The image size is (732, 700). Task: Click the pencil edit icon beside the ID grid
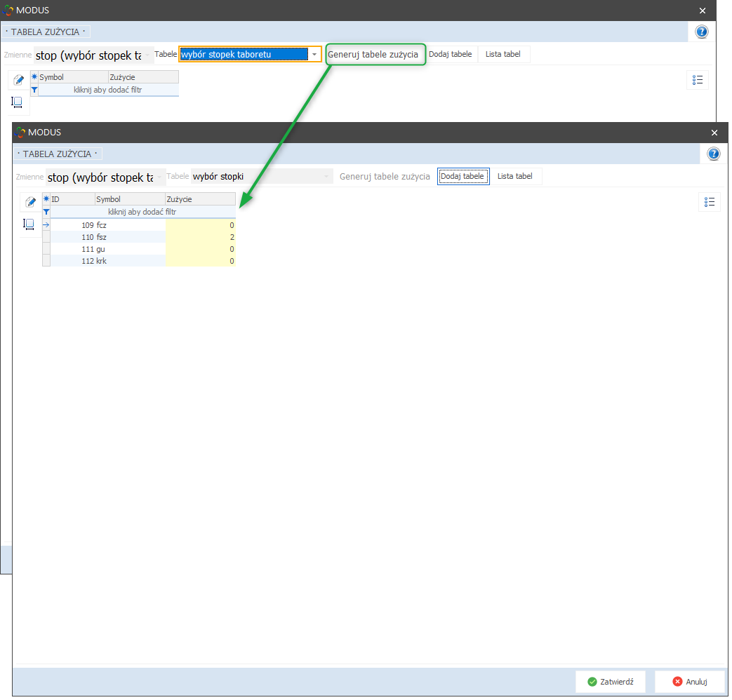coord(30,202)
